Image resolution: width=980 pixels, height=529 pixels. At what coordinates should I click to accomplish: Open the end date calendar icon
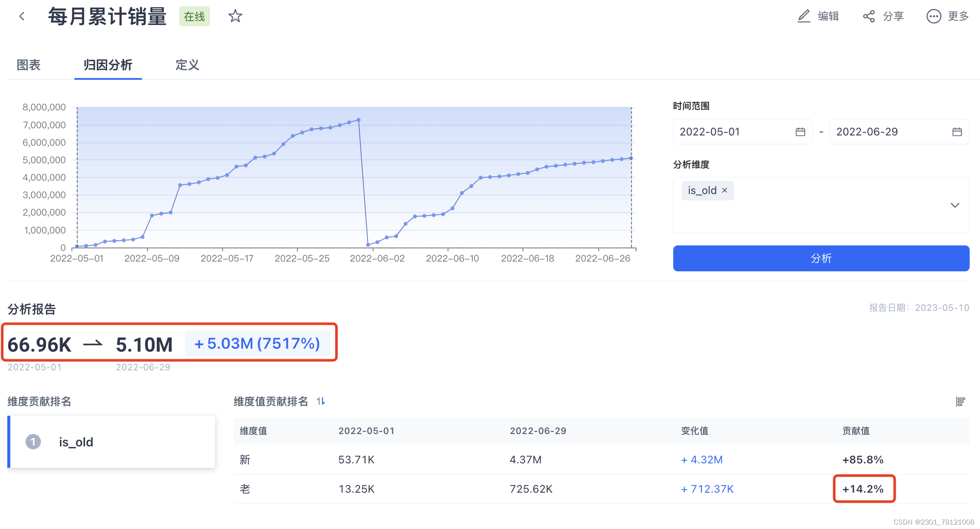[957, 132]
